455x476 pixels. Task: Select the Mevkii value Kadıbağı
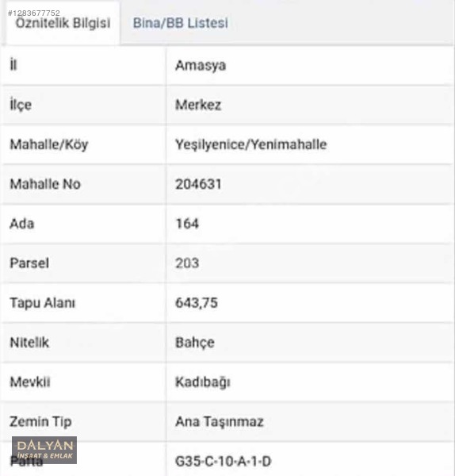point(203,382)
